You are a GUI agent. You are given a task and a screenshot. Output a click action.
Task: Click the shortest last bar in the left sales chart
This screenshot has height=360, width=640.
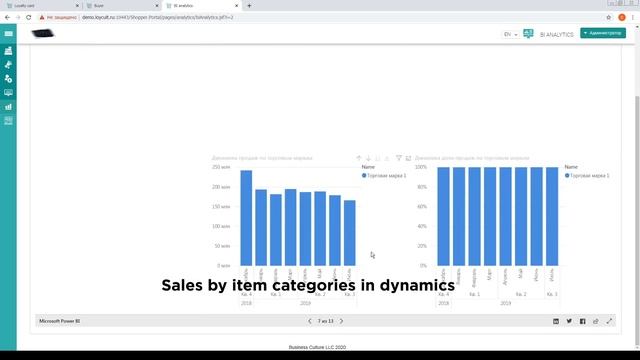coord(350,233)
